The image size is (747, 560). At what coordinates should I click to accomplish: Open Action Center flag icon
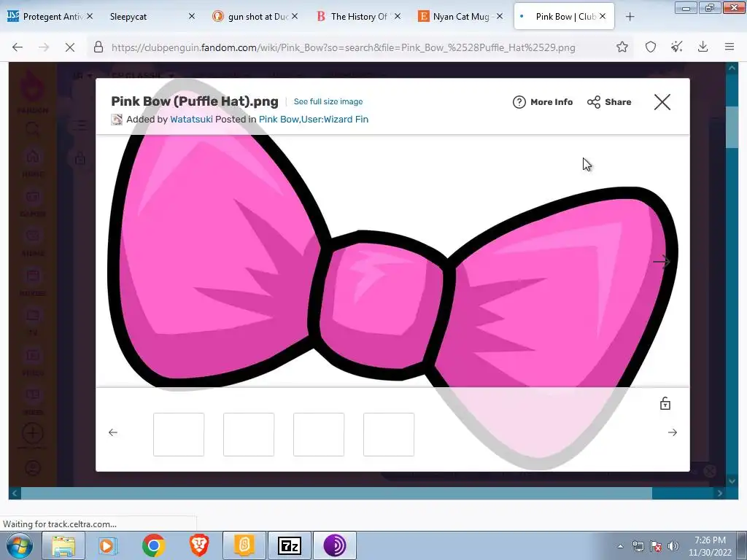pyautogui.click(x=656, y=546)
